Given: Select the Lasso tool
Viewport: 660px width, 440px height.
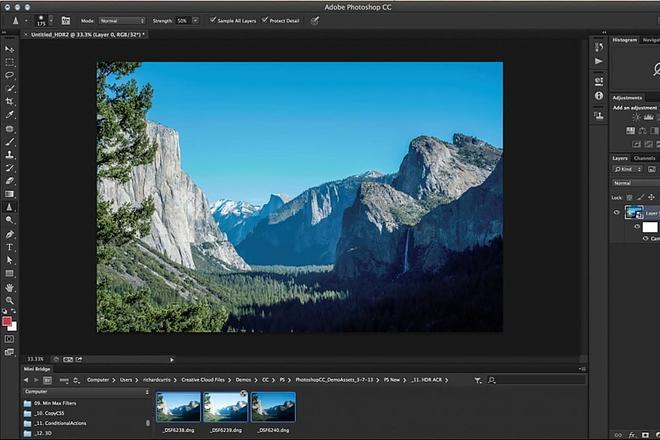Looking at the screenshot, I should click(x=9, y=75).
